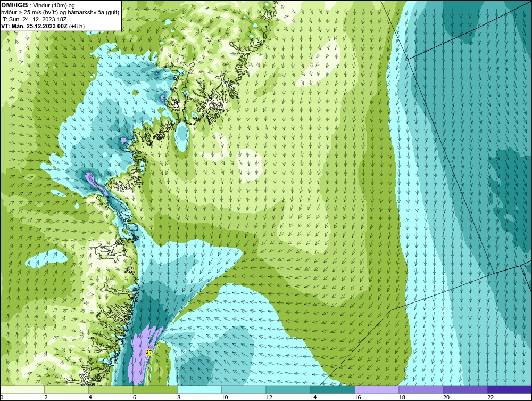Click the legend scale label '10'
532x401 pixels.
click(225, 397)
